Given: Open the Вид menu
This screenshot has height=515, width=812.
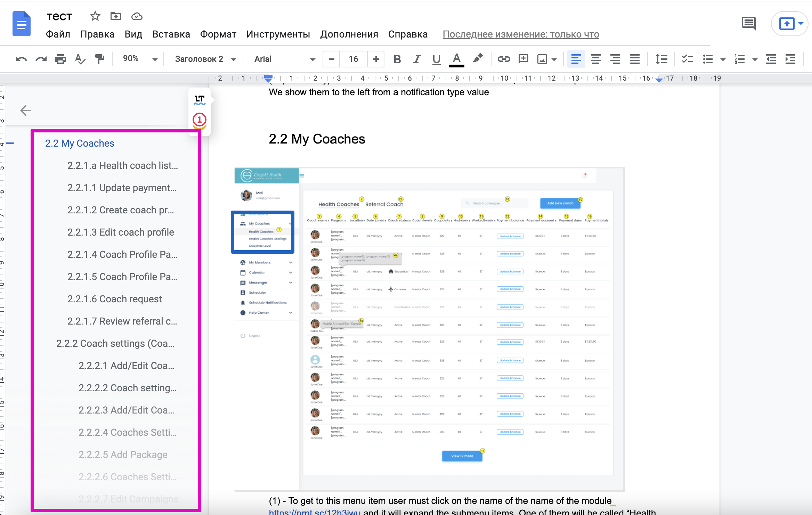Looking at the screenshot, I should (133, 34).
